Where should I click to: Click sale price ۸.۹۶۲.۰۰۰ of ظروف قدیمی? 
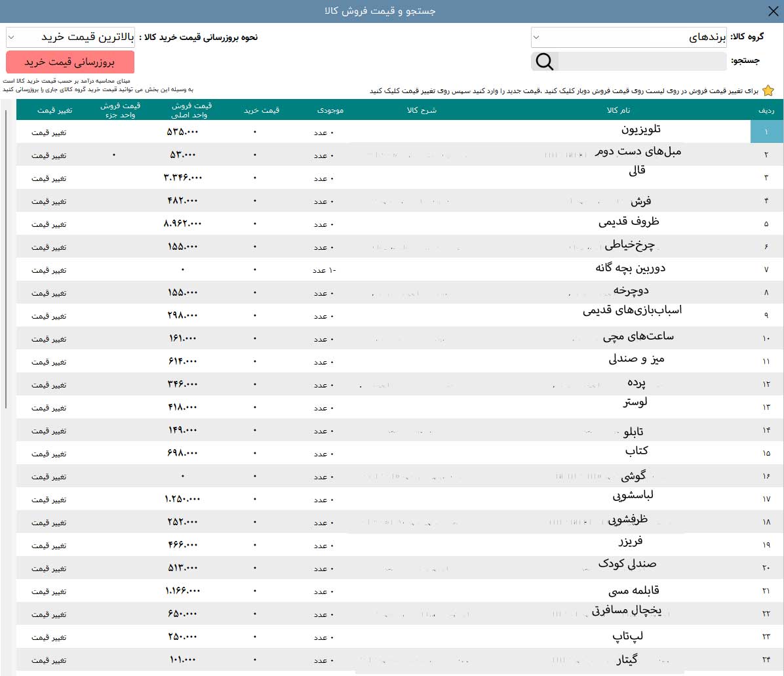point(183,224)
